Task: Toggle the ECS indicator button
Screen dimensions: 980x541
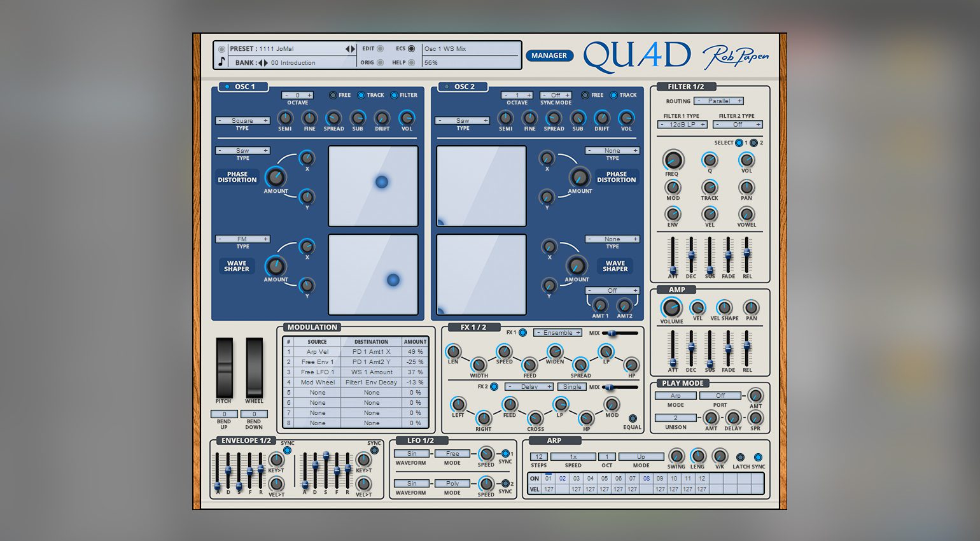Action: point(411,49)
